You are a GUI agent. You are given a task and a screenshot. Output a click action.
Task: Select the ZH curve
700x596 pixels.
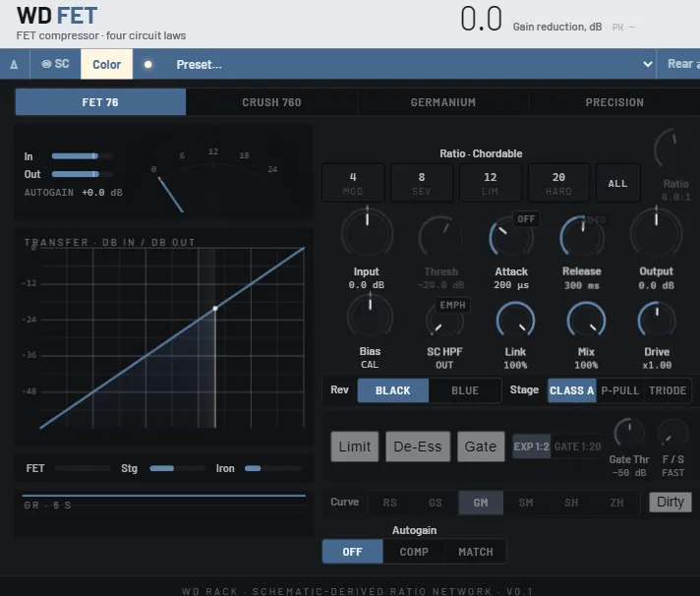pos(617,503)
